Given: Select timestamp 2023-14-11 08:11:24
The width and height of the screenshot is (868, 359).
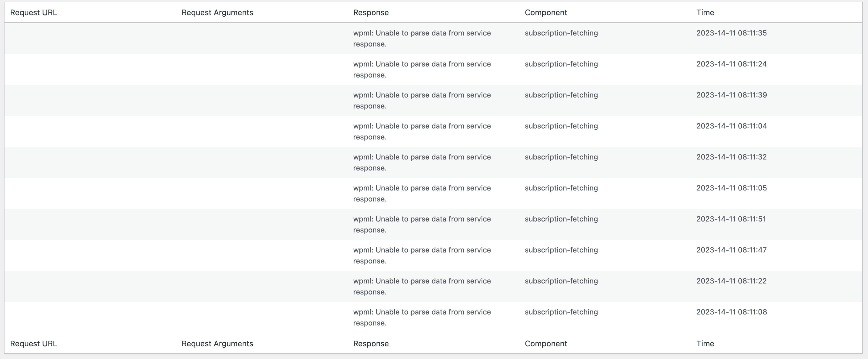Looking at the screenshot, I should click(731, 64).
